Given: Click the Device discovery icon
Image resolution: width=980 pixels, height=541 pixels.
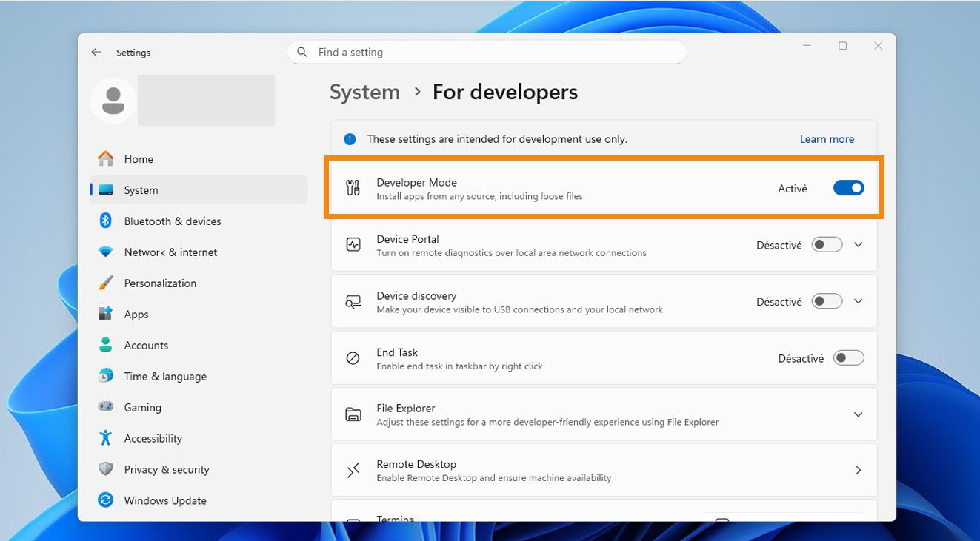Looking at the screenshot, I should (353, 302).
